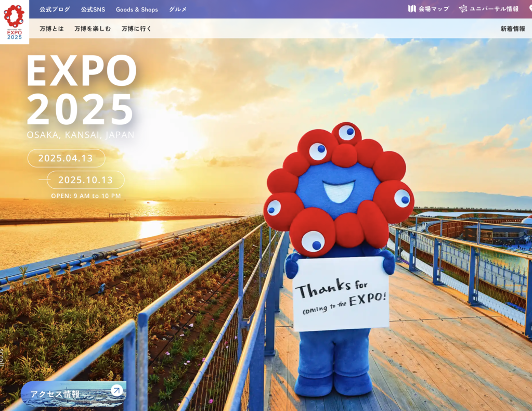Image resolution: width=532 pixels, height=411 pixels.
Task: Click the mascot's "Thanks for coming" sign
Action: click(x=341, y=294)
